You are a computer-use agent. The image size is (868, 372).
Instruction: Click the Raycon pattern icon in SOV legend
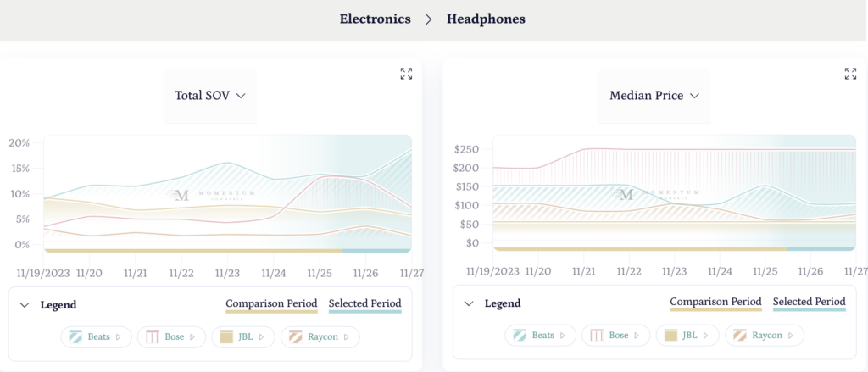point(297,336)
